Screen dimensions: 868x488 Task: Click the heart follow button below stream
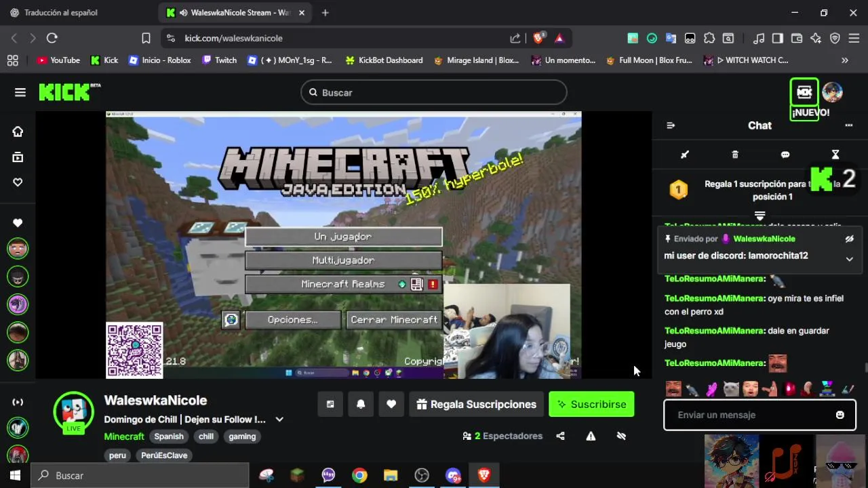coord(391,404)
